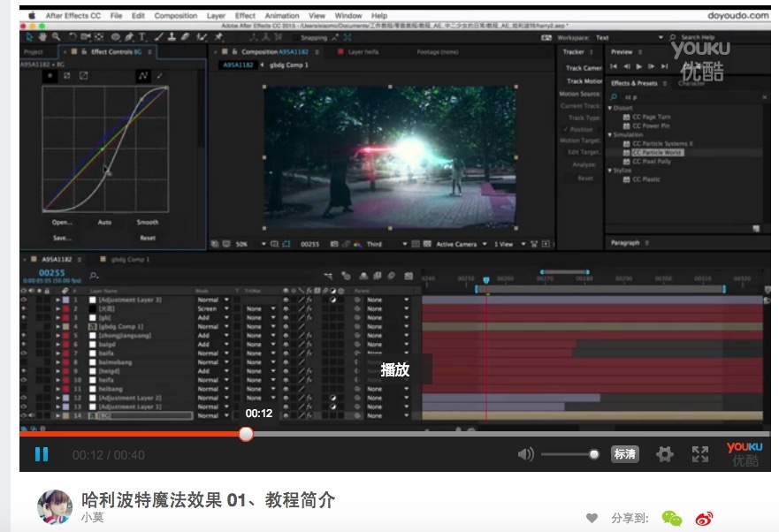Screen dimensions: 779x532
Task: Click the uploader name 小莫
Action: 93,517
